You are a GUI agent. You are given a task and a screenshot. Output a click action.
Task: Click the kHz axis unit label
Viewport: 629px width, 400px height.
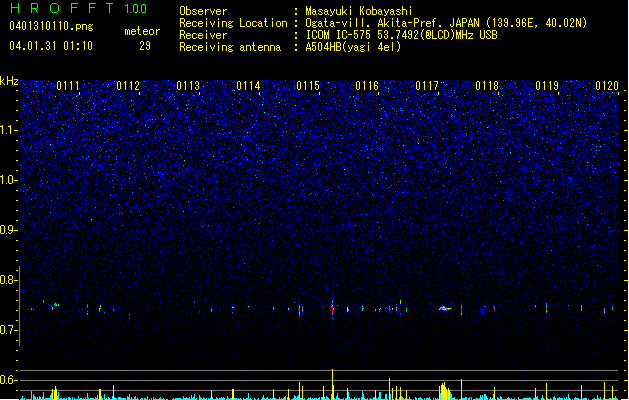(x=9, y=81)
